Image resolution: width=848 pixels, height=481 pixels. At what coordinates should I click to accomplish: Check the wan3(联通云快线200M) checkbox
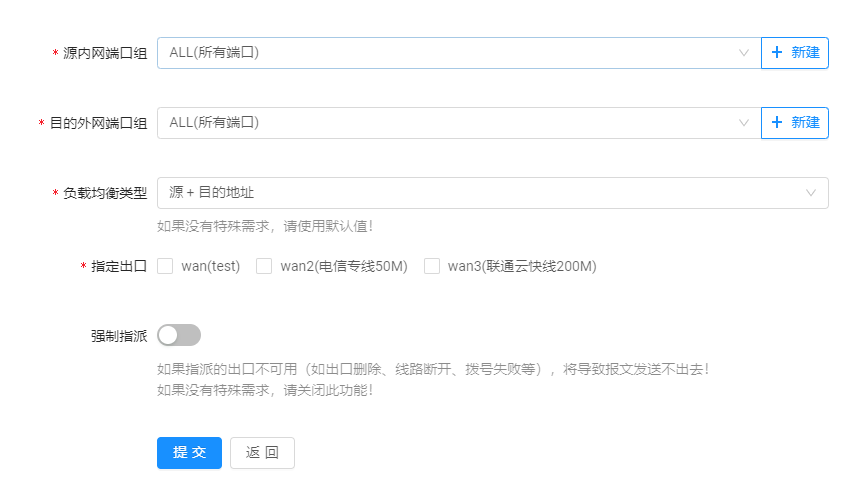pos(432,266)
